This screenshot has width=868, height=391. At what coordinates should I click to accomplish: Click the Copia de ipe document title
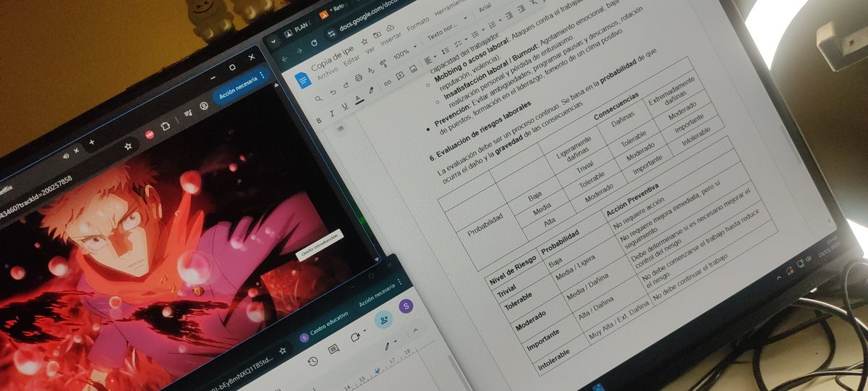(333, 59)
